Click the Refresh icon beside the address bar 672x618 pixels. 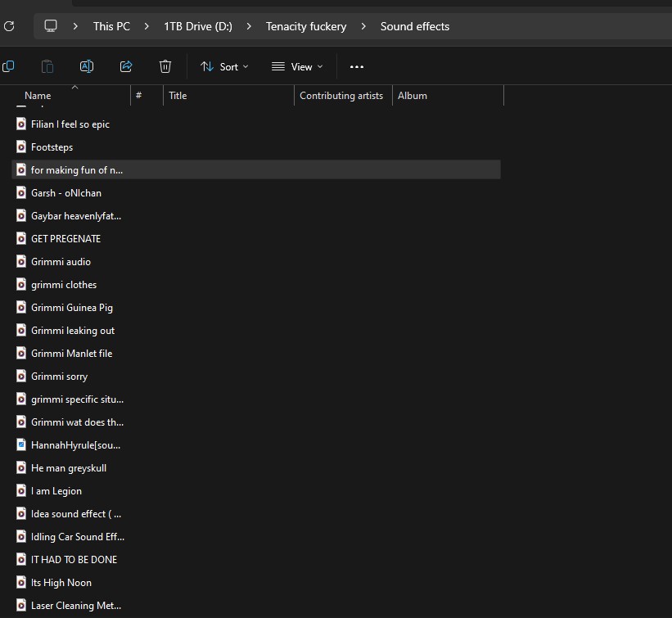point(9,26)
